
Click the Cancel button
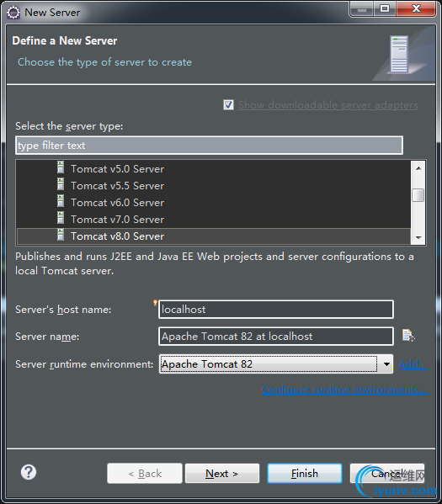(387, 473)
